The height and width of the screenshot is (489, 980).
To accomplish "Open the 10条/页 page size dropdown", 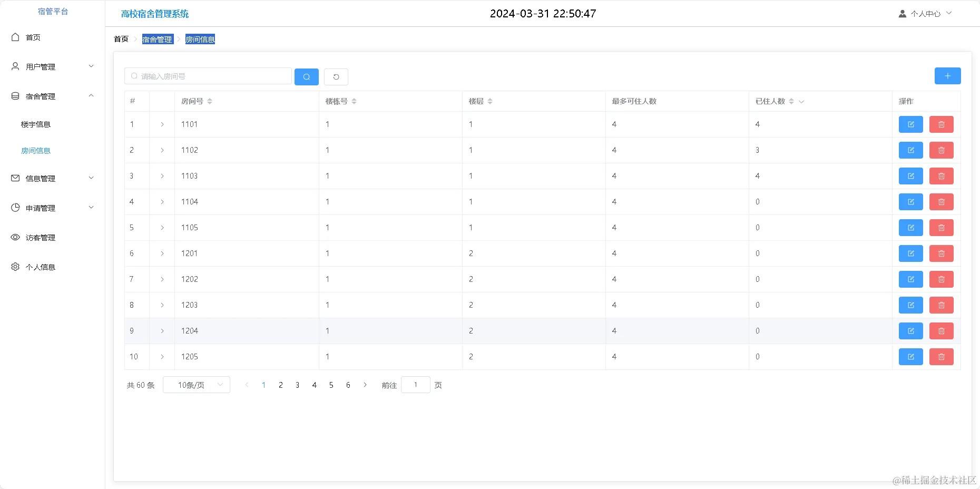I will (x=197, y=385).
